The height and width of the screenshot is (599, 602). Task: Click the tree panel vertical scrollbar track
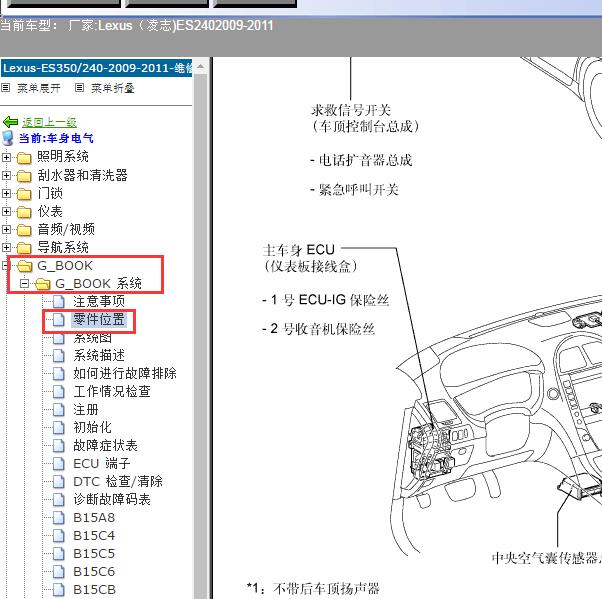click(x=200, y=336)
